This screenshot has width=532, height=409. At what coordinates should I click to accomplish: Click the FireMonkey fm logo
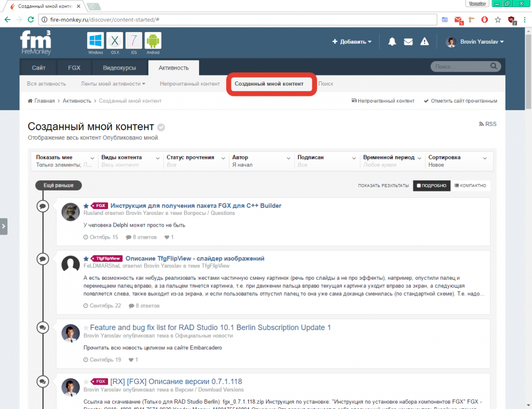tap(36, 43)
